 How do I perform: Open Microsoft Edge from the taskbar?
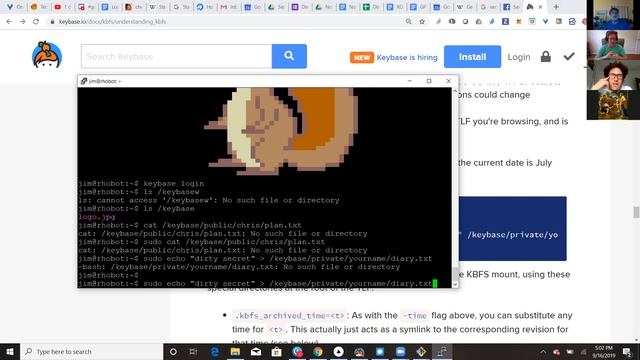(214, 351)
